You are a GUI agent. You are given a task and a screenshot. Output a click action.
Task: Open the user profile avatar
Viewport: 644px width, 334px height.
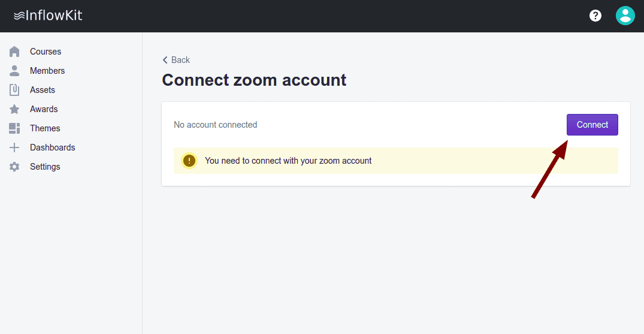(x=625, y=16)
